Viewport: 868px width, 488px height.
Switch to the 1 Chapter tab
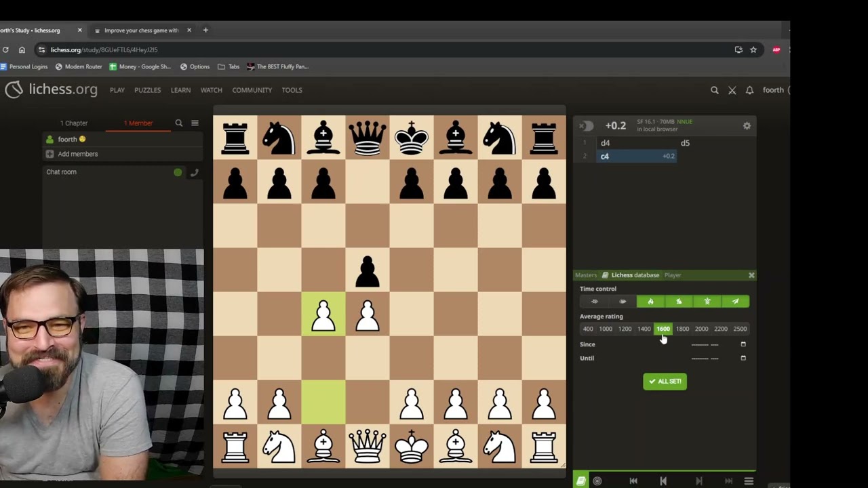(74, 123)
